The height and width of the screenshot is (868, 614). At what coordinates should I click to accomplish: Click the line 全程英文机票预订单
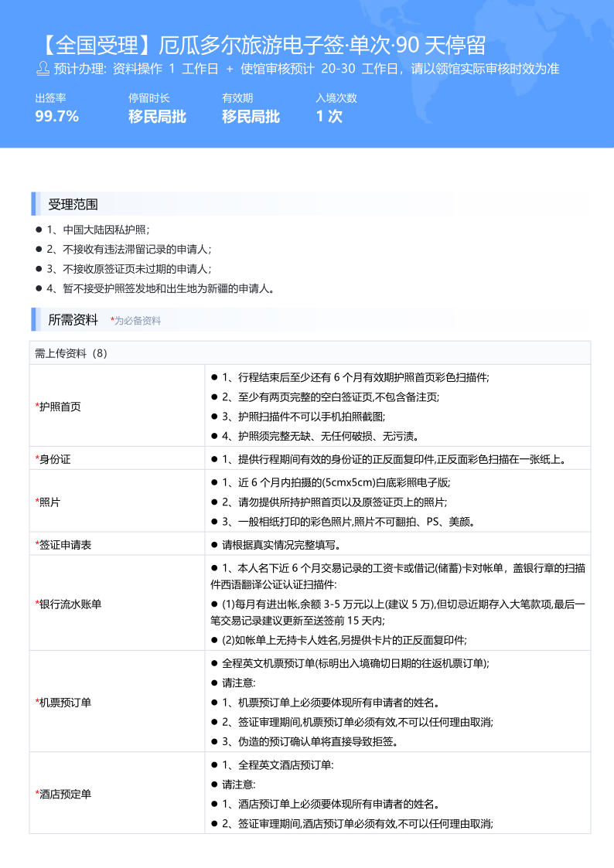click(356, 664)
